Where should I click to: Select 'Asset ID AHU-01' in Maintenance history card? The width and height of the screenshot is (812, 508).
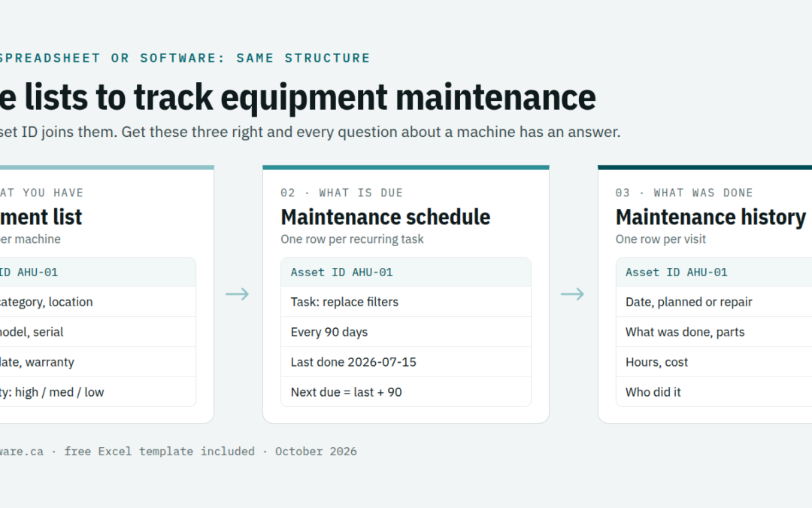[x=714, y=272]
